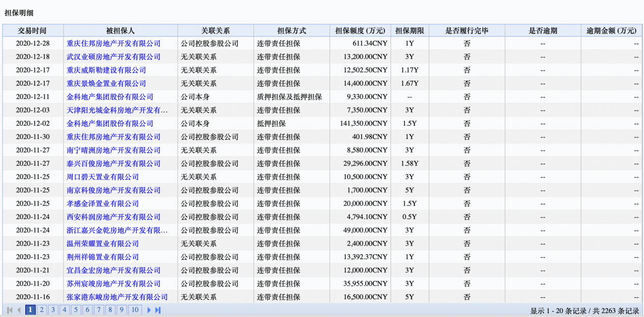Sort by 关联关系 column header

click(x=216, y=30)
